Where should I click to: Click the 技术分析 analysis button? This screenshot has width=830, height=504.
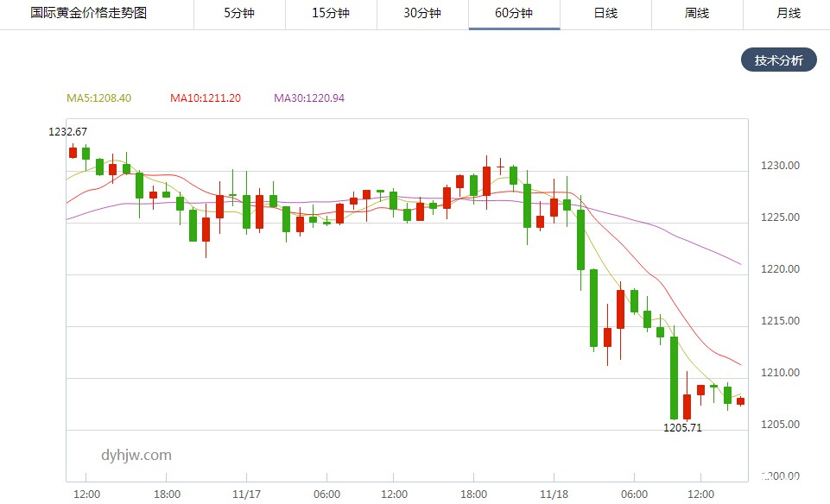pyautogui.click(x=777, y=60)
